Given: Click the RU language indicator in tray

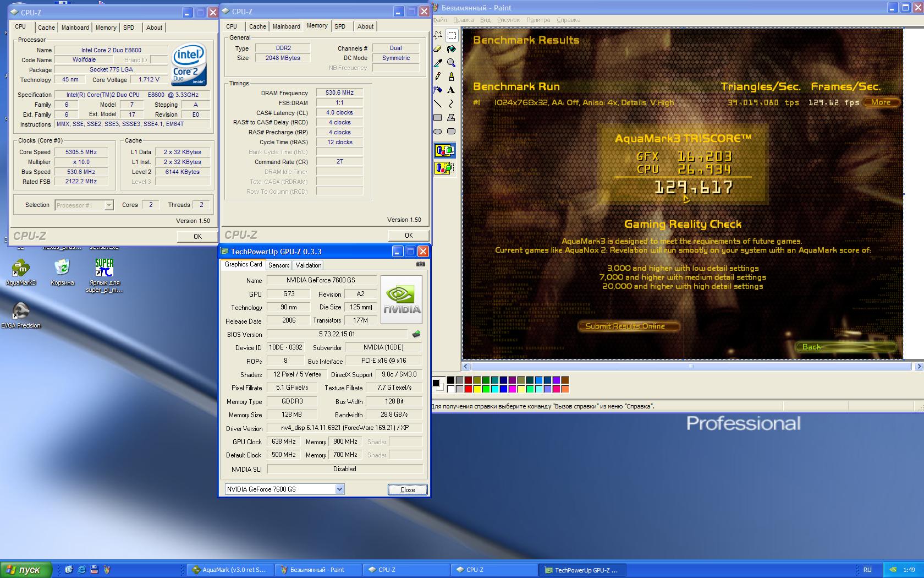Looking at the screenshot, I should pos(867,570).
